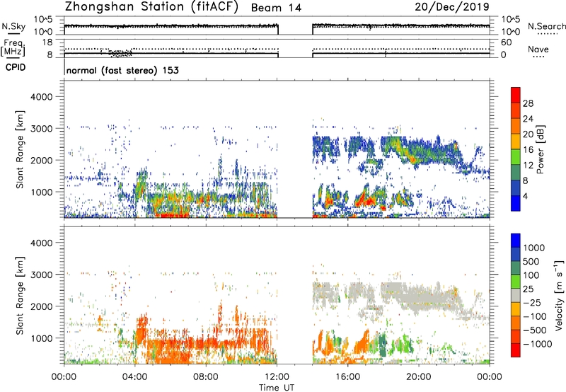Click the Power colorbar value '16'

point(528,150)
